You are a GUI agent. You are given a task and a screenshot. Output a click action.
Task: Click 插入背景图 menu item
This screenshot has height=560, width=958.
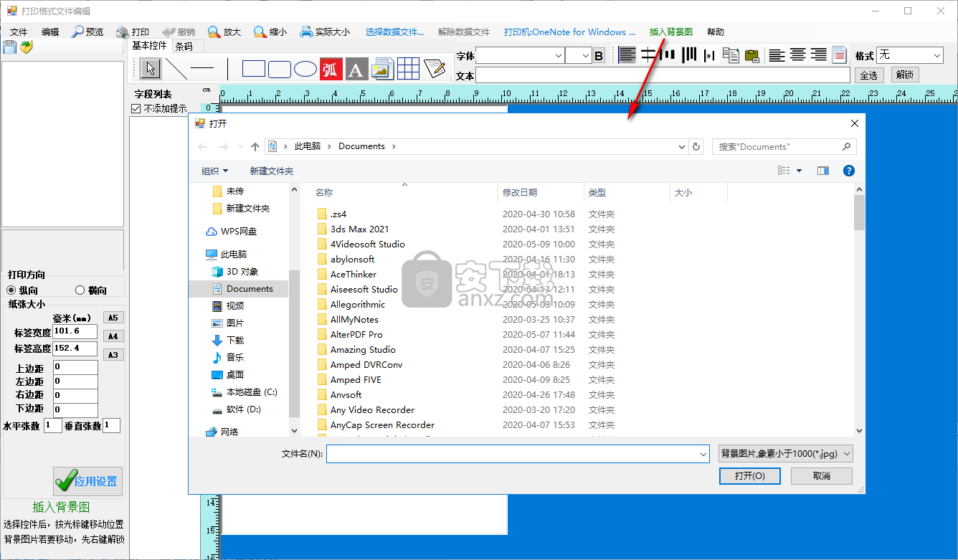point(670,32)
